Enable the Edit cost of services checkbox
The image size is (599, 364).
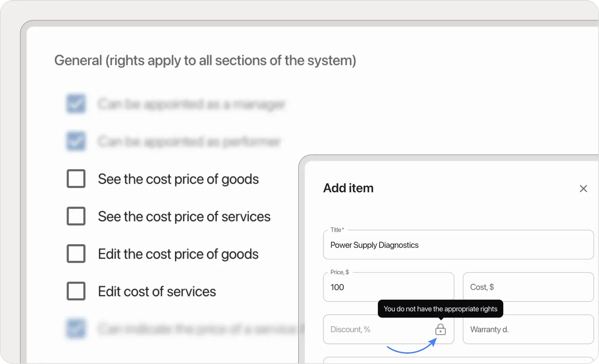pyautogui.click(x=76, y=291)
